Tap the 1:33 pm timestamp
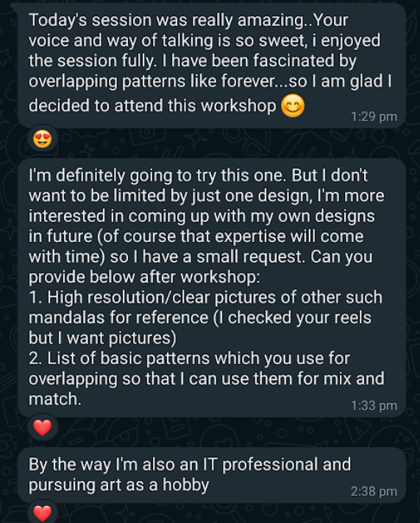 pos(374,405)
